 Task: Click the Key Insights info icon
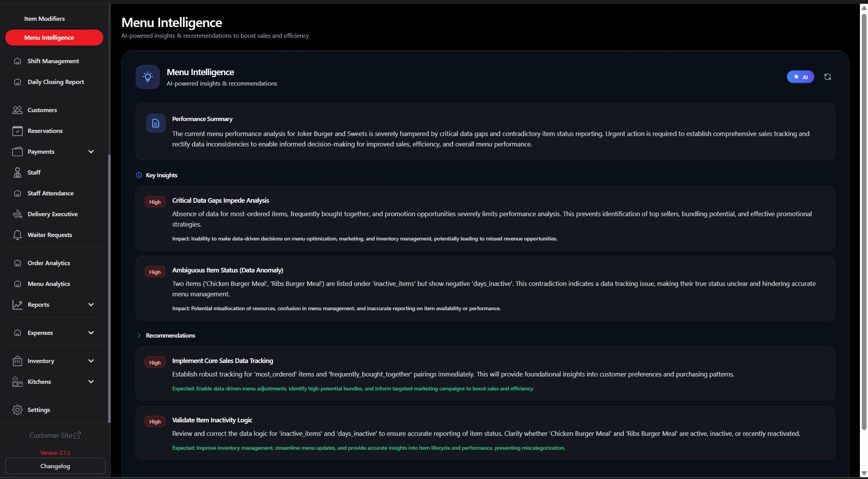[x=139, y=175]
